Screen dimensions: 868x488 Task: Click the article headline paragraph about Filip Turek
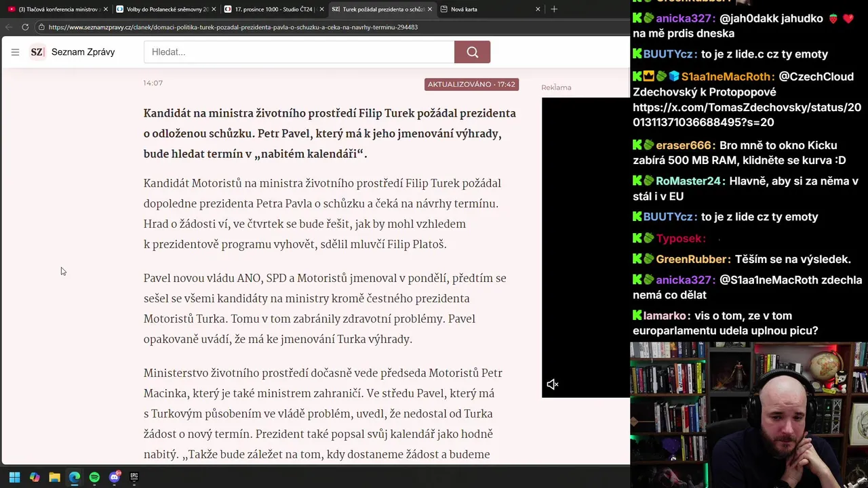[x=330, y=134]
